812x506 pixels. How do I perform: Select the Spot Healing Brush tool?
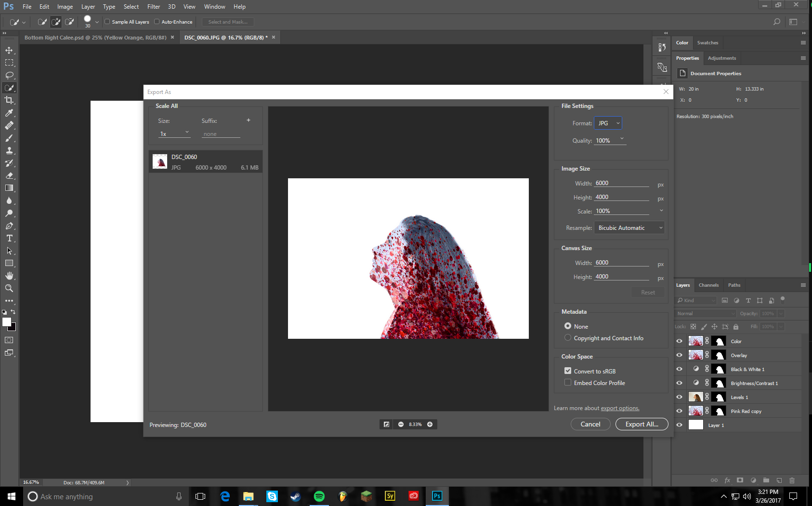[9, 125]
